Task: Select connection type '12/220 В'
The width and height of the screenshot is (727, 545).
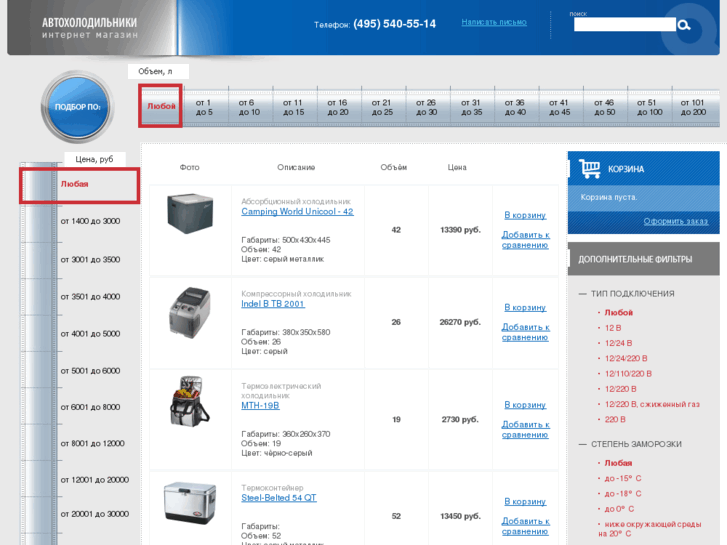Action: [620, 389]
